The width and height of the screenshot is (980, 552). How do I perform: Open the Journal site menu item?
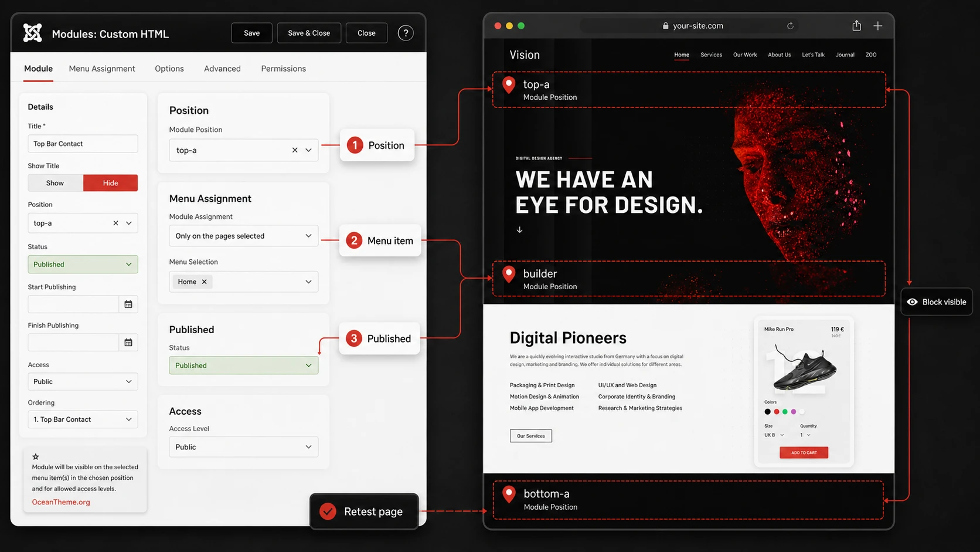coord(845,55)
